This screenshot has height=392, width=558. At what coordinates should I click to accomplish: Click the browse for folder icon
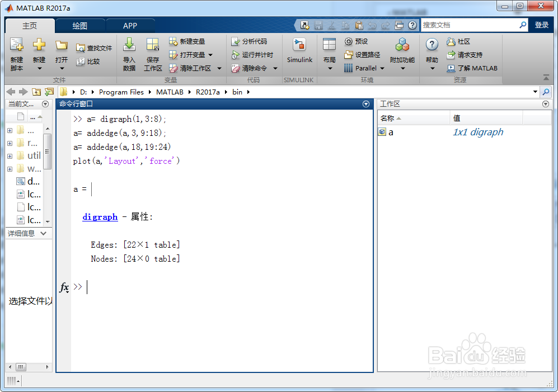pyautogui.click(x=49, y=92)
